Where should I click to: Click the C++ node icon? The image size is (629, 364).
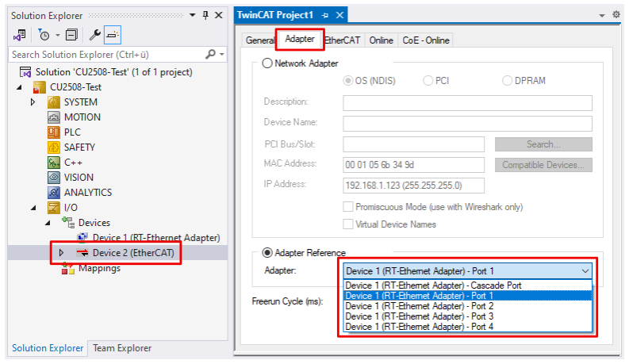(54, 163)
